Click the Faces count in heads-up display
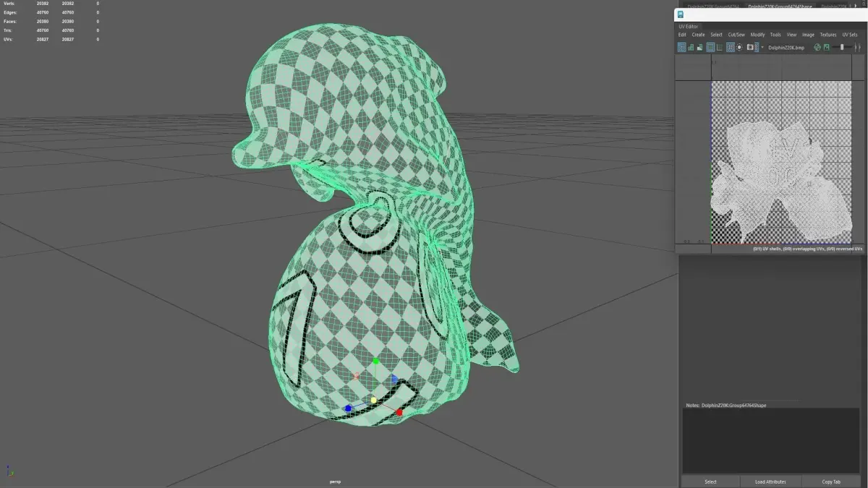The width and height of the screenshot is (868, 488). [x=43, y=21]
